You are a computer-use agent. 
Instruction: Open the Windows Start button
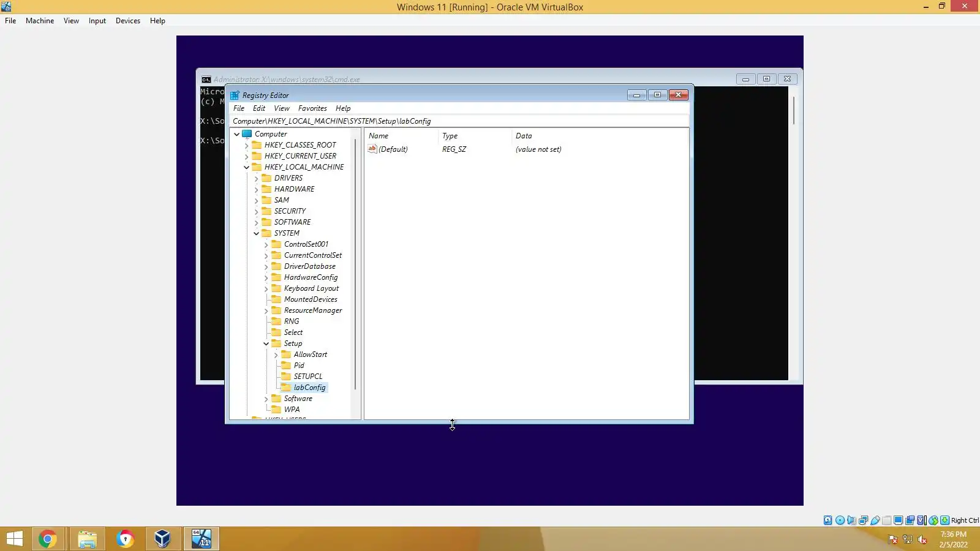(x=15, y=539)
